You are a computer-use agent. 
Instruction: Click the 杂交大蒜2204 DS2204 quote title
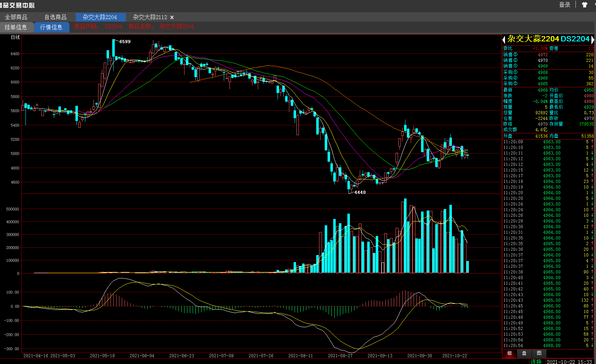548,39
